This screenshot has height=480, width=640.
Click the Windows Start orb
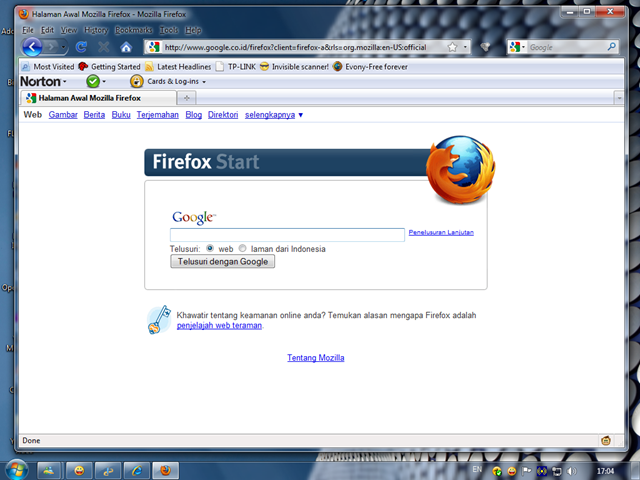[17, 469]
